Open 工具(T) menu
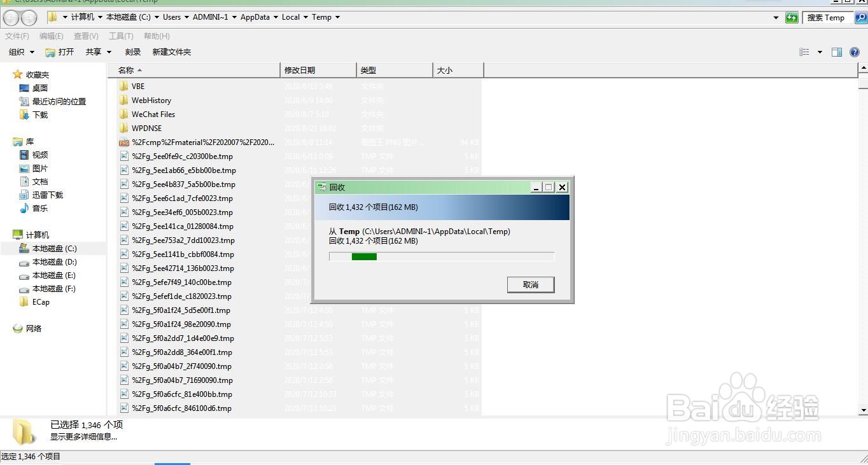Image resolution: width=868 pixels, height=465 pixels. 121,36
